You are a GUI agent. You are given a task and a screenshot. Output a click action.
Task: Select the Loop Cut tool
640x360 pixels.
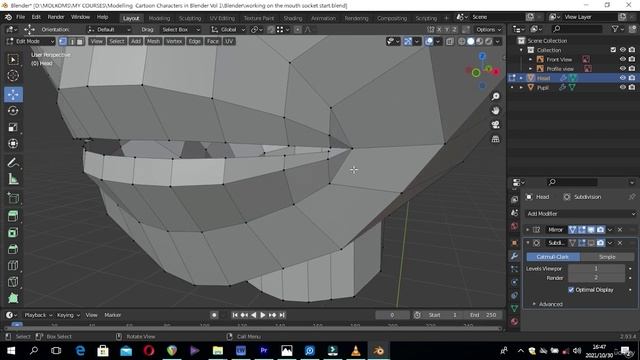13,265
